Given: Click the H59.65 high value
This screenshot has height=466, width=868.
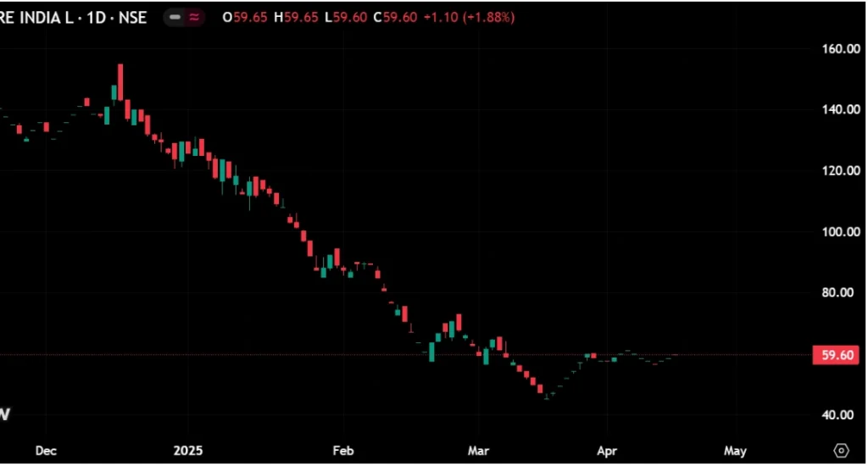Looking at the screenshot, I should point(296,17).
